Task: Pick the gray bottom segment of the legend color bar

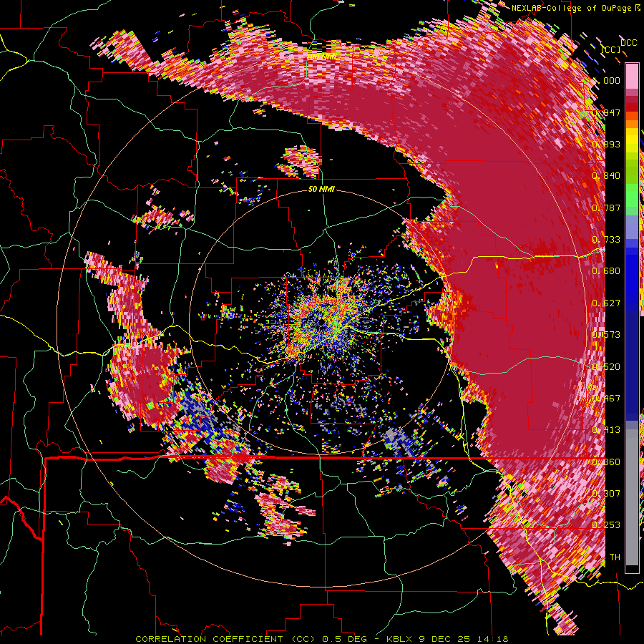Action: 632,497
